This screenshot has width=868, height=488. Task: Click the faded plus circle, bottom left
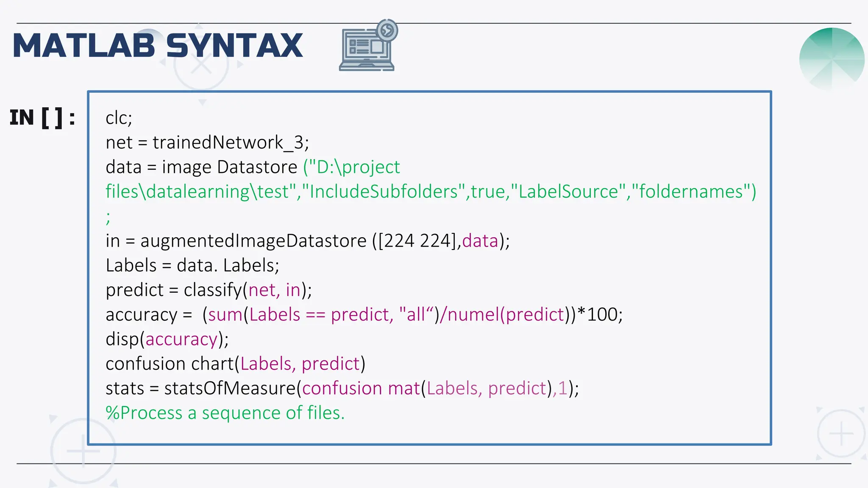click(x=83, y=450)
